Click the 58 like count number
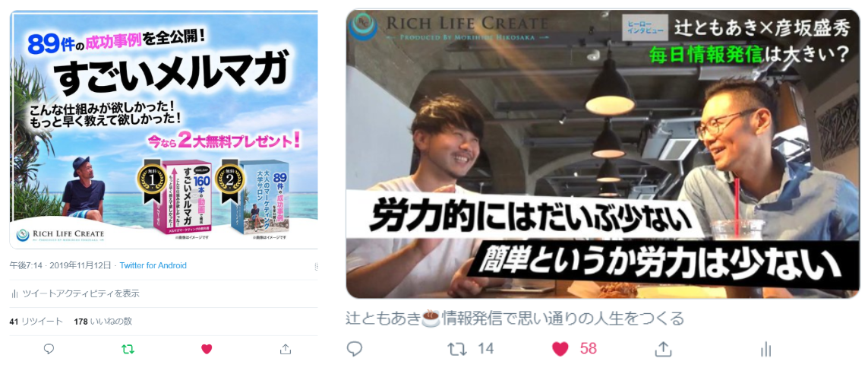The width and height of the screenshot is (868, 374). (589, 348)
